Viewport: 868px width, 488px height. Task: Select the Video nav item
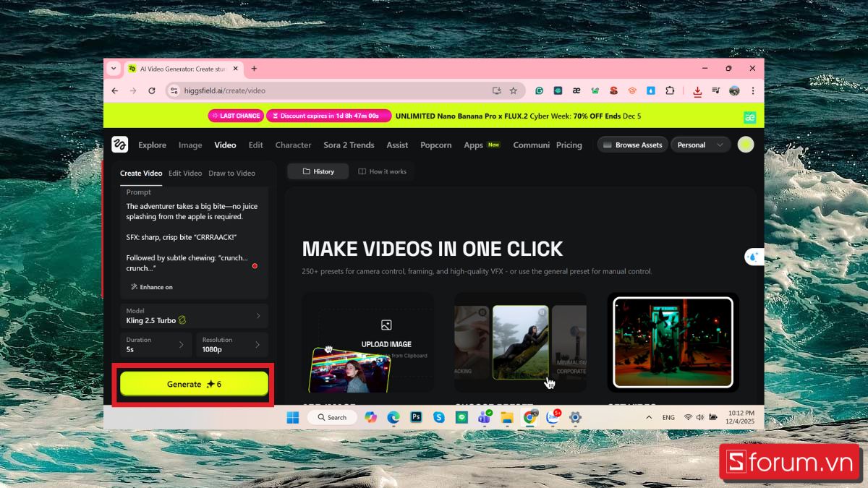coord(225,145)
